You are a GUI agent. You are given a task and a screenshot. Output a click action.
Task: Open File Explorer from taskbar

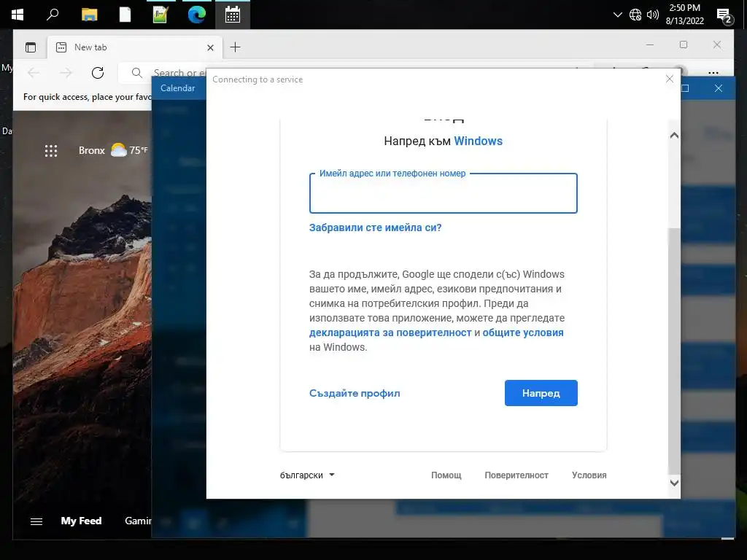point(89,15)
